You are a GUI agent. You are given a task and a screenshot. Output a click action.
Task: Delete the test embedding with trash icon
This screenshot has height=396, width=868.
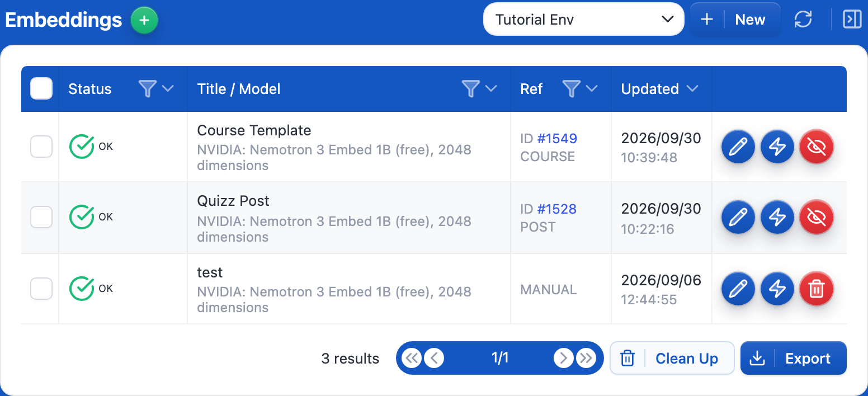(x=817, y=289)
